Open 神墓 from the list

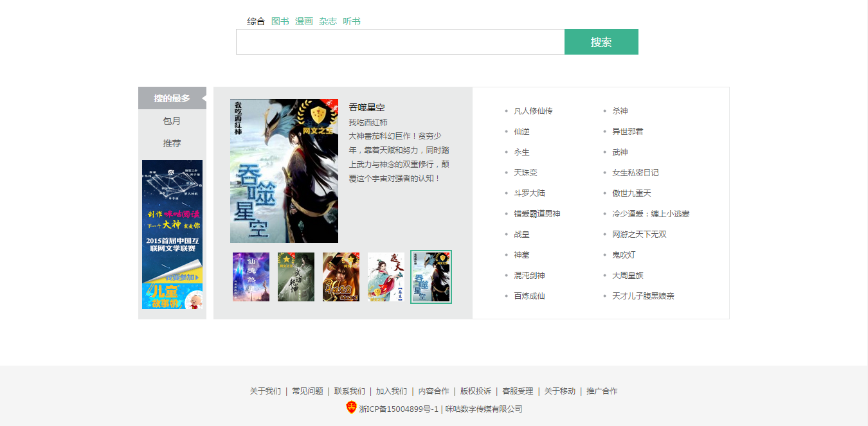522,255
